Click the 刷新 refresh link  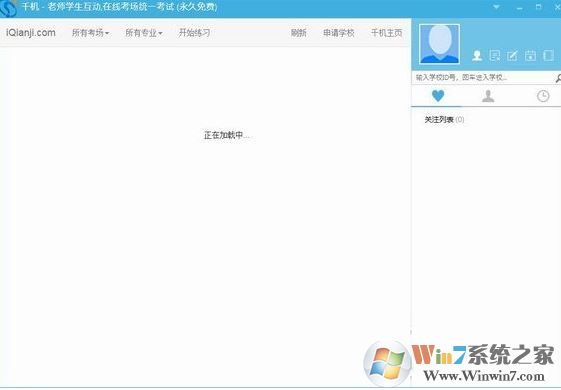pyautogui.click(x=299, y=33)
